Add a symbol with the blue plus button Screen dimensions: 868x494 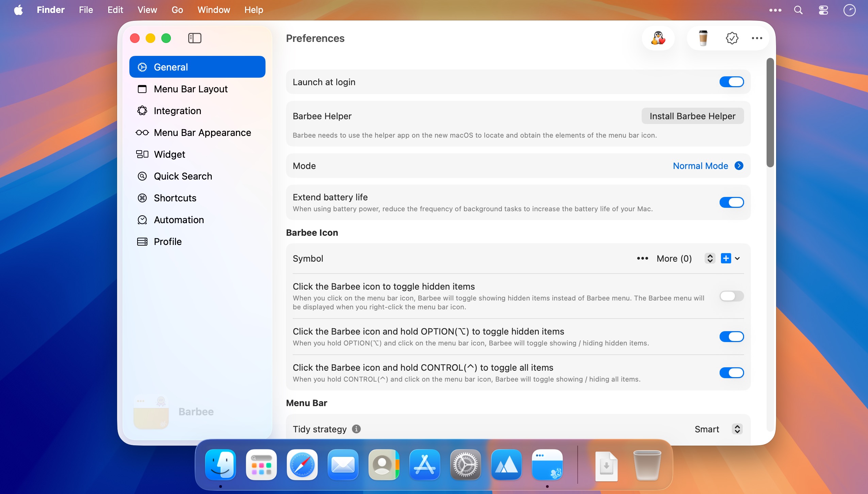pyautogui.click(x=726, y=258)
